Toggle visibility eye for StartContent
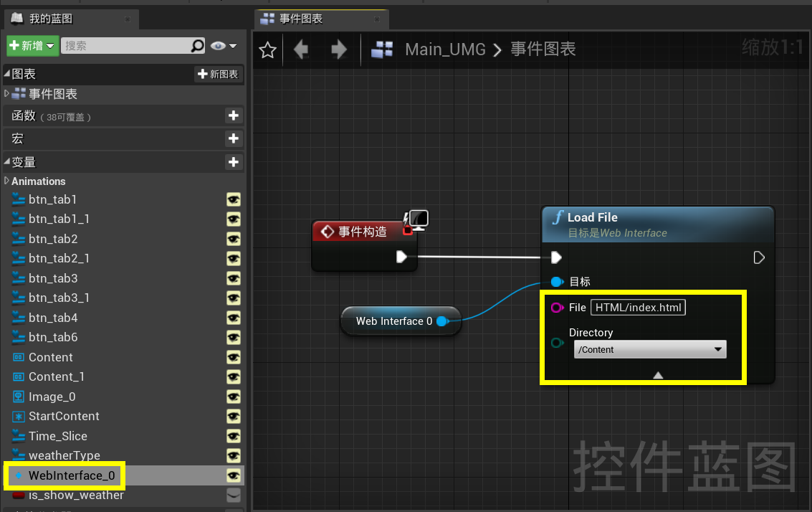Viewport: 812px width, 512px height. (234, 416)
